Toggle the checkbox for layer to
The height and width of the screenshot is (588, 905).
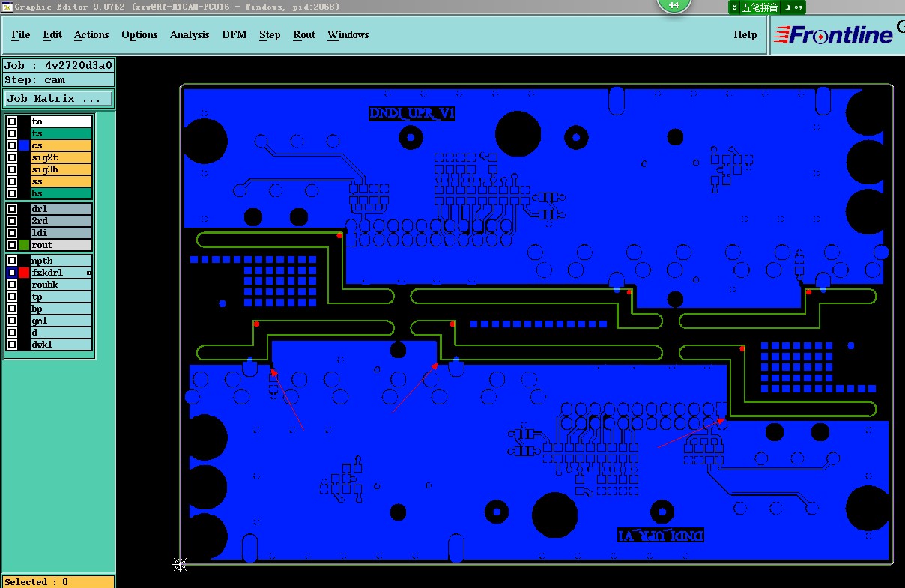tap(12, 121)
